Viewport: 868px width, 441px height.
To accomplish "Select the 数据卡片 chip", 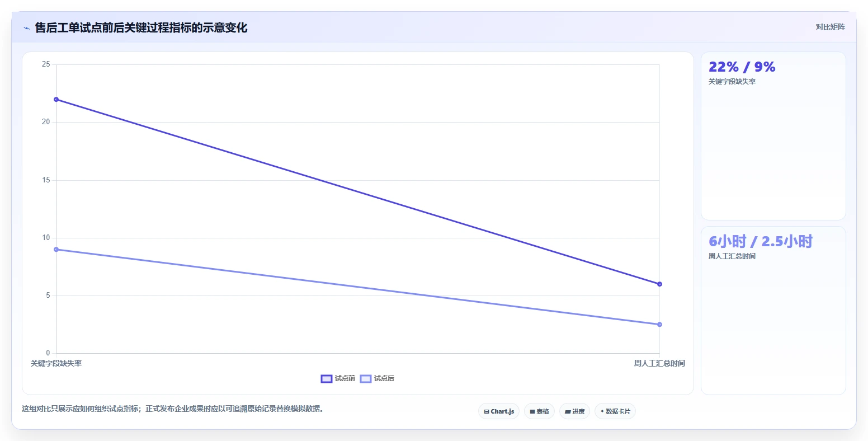I will coord(615,411).
